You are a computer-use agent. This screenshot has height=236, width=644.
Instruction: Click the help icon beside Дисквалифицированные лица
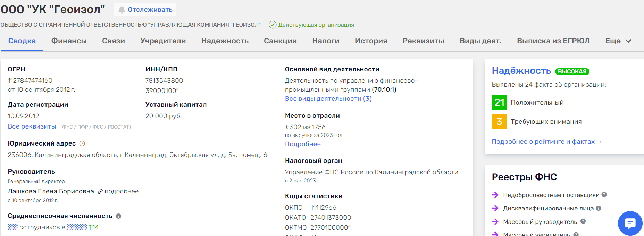[599, 208]
